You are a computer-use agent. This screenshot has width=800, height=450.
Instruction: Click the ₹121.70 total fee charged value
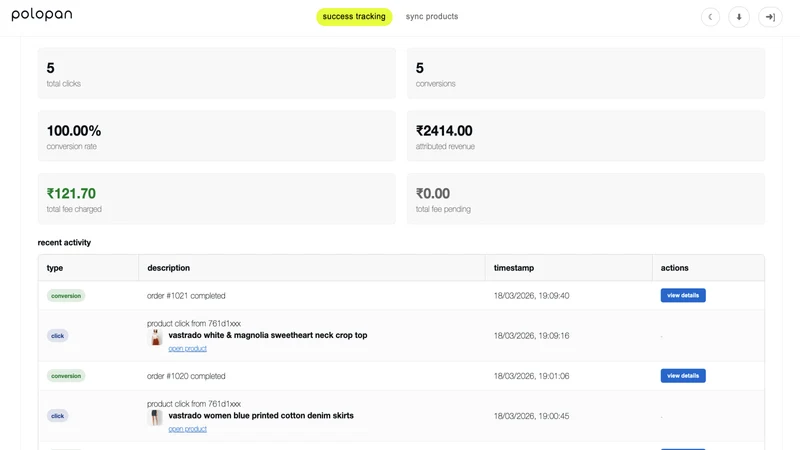pos(71,193)
